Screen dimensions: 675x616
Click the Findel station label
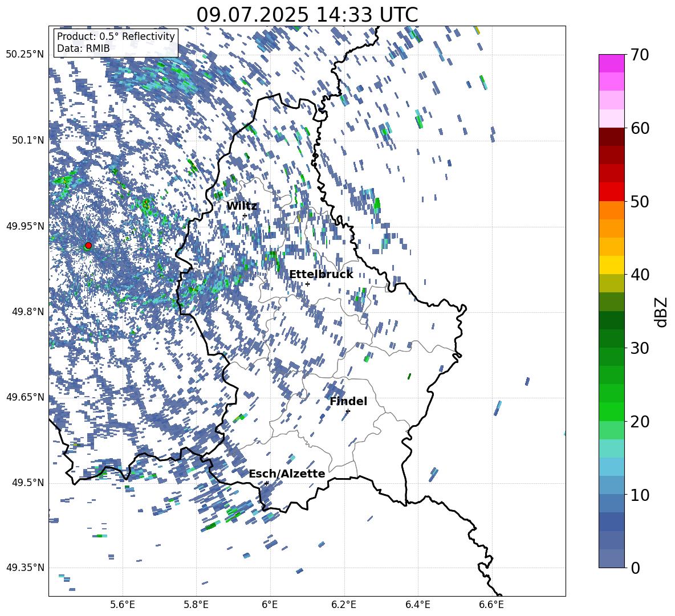point(348,401)
